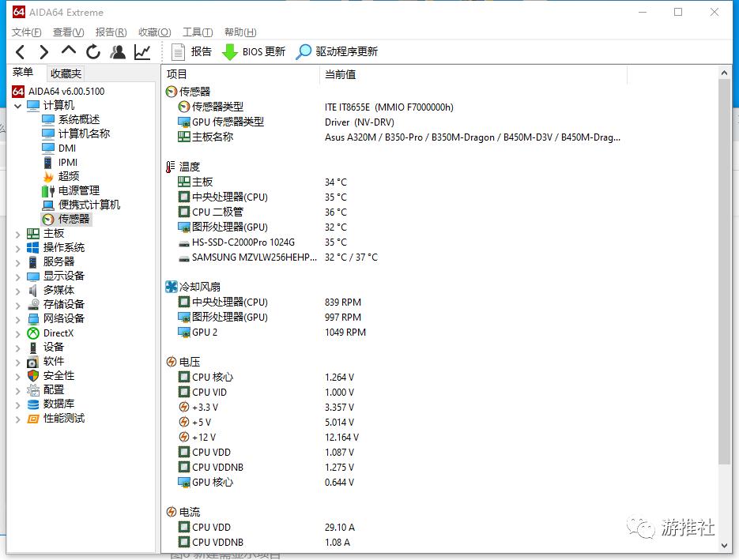Click the back navigation arrow icon
739x560 pixels.
20,51
